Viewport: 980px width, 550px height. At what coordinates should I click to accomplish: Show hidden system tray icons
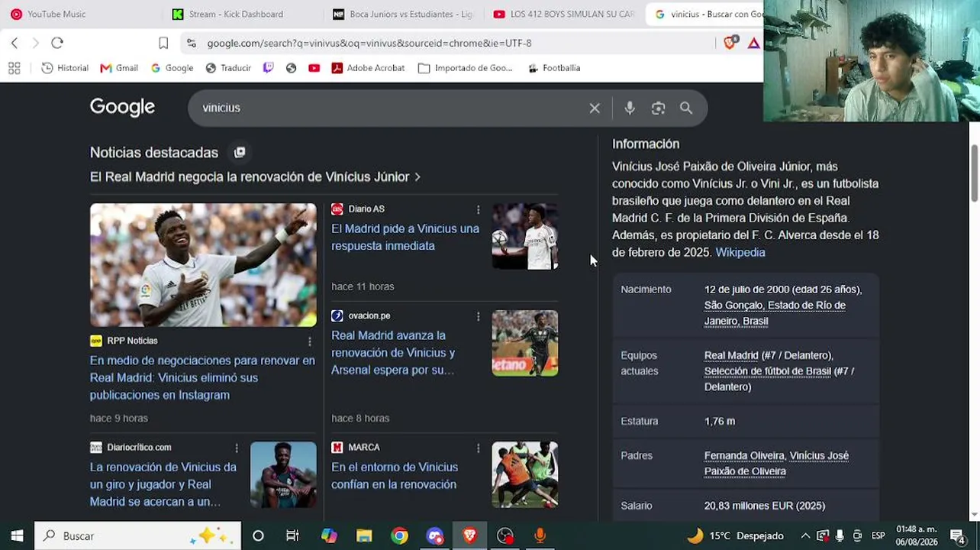[805, 535]
